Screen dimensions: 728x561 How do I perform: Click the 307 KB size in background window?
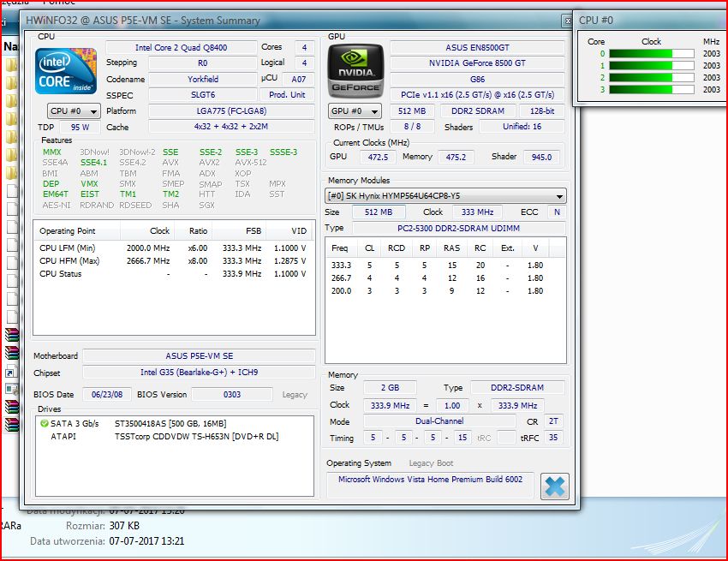[124, 526]
